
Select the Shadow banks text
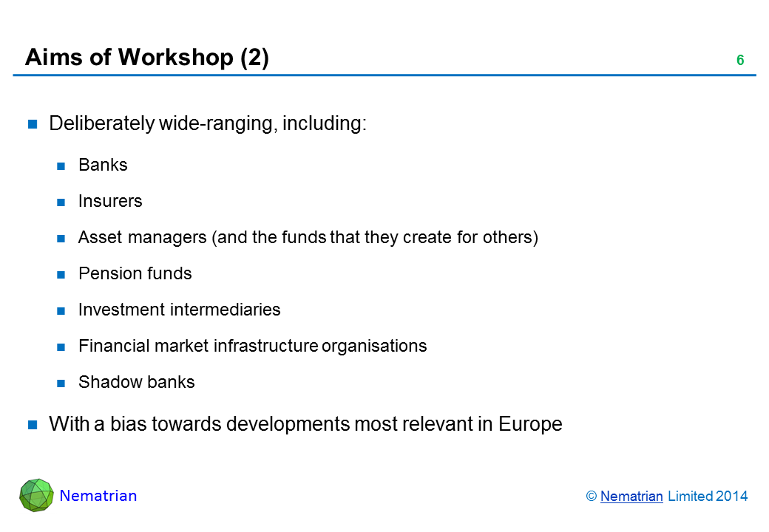coord(136,382)
